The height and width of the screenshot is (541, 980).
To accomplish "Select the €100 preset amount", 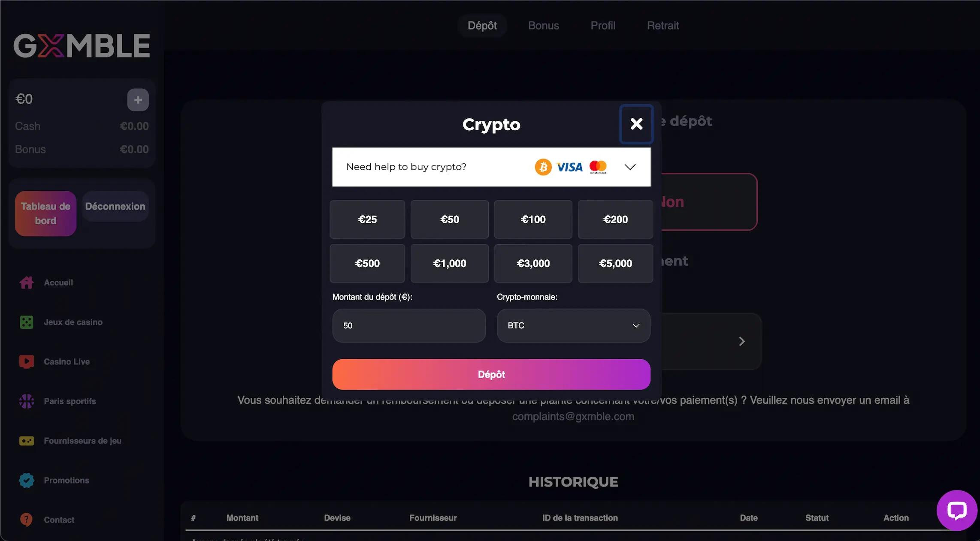I will point(533,219).
